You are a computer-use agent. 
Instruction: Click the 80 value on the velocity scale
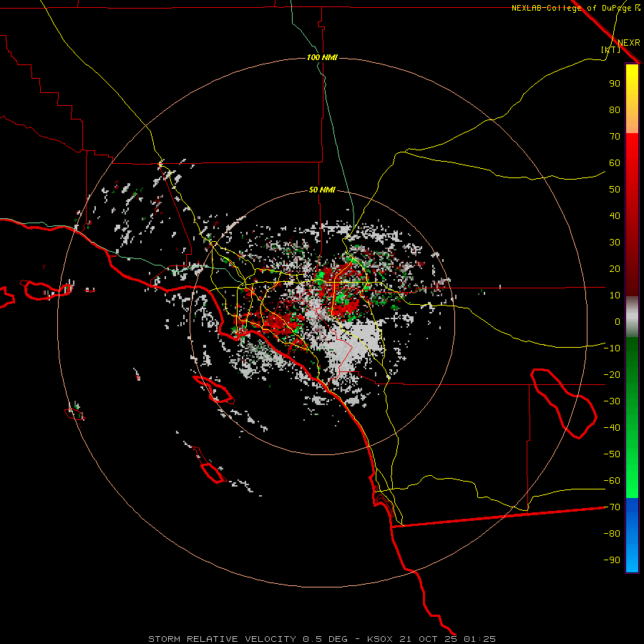coord(615,110)
